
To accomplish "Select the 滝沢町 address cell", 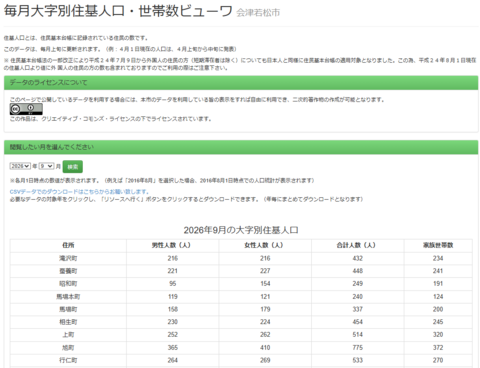I will tap(68, 258).
